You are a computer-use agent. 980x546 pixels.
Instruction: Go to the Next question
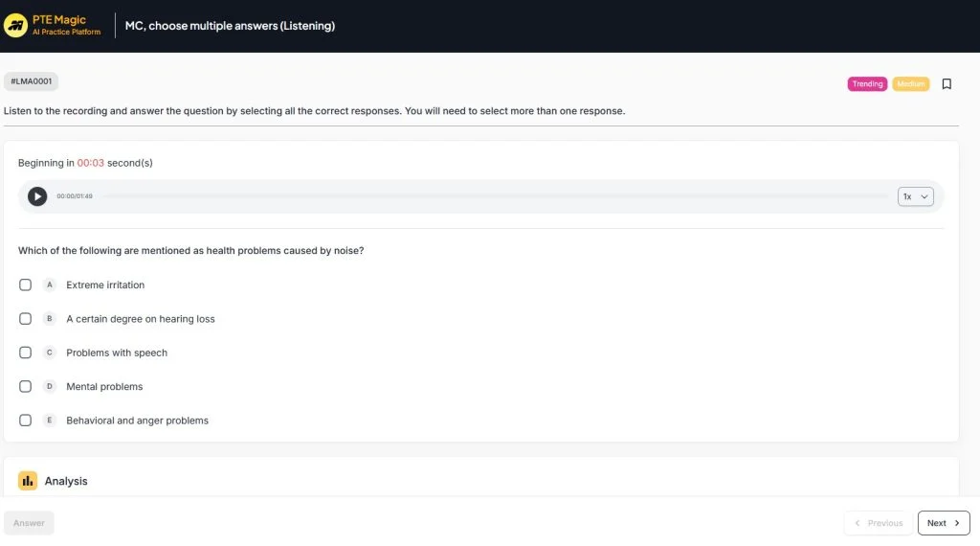(x=943, y=523)
